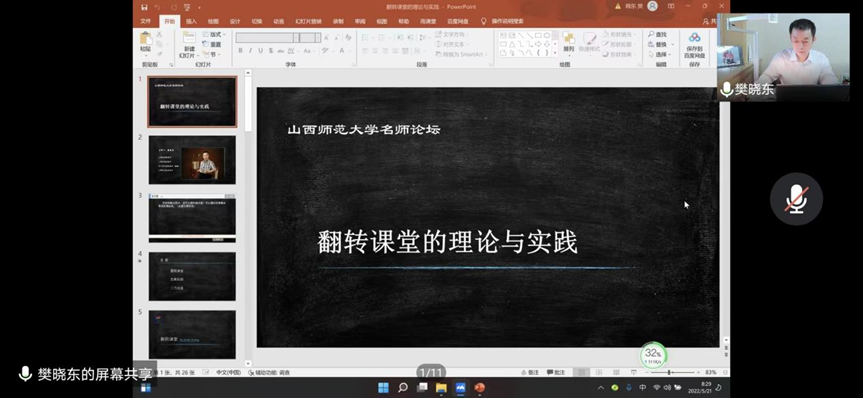Unmute the crossed-out microphone button
The height and width of the screenshot is (398, 863).
click(x=796, y=199)
